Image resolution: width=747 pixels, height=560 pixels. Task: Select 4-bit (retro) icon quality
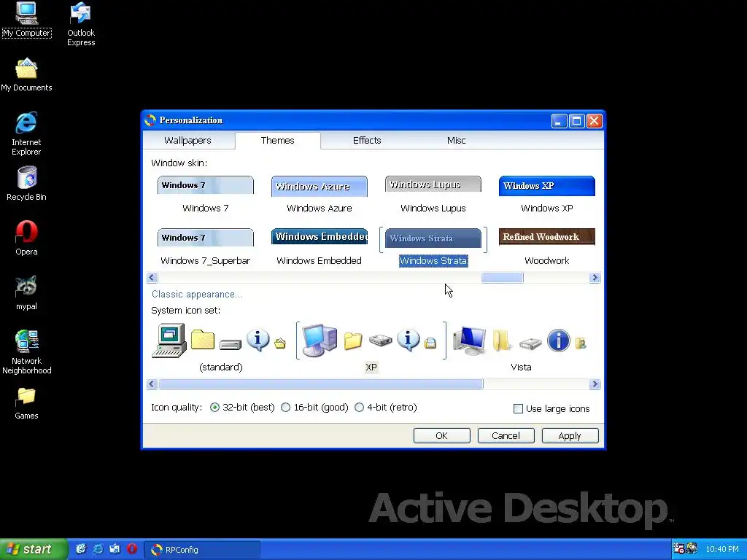pyautogui.click(x=386, y=408)
